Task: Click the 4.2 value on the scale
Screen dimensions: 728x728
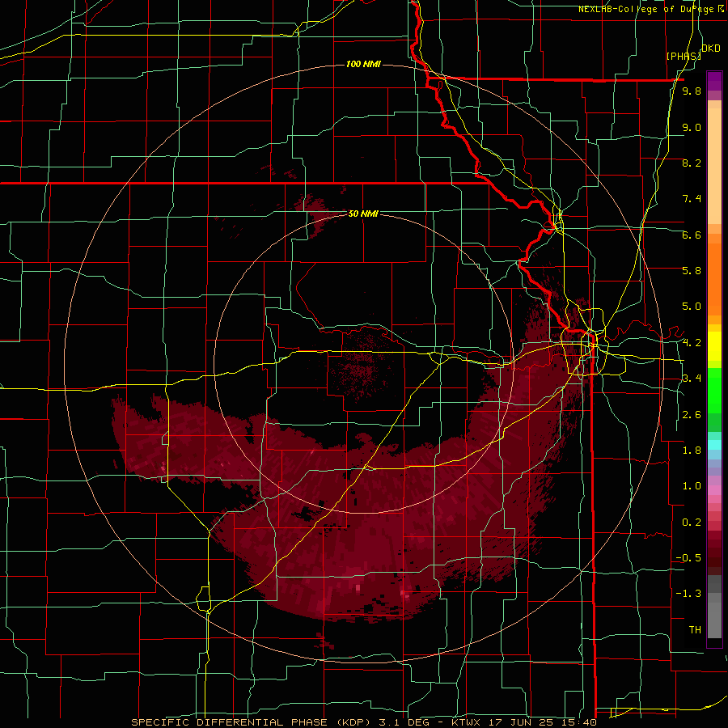Action: (x=692, y=343)
